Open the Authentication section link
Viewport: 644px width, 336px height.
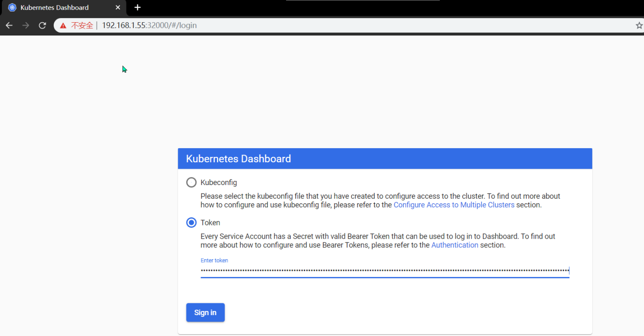(455, 245)
